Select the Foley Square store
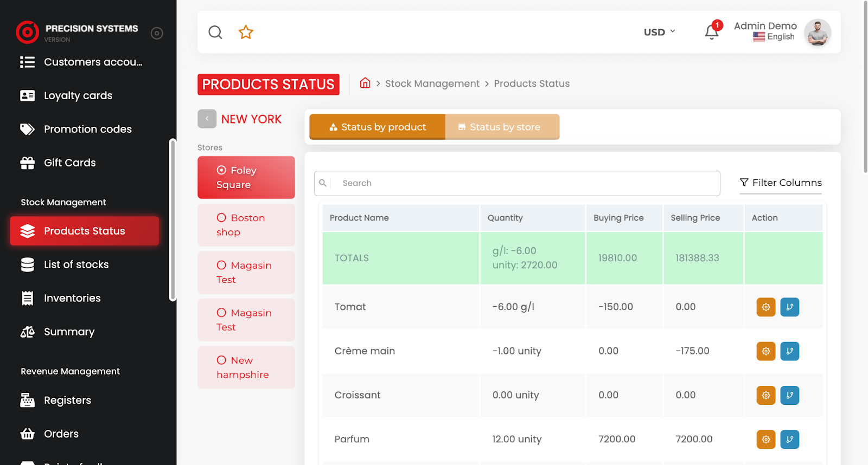This screenshot has height=465, width=868. click(x=246, y=177)
